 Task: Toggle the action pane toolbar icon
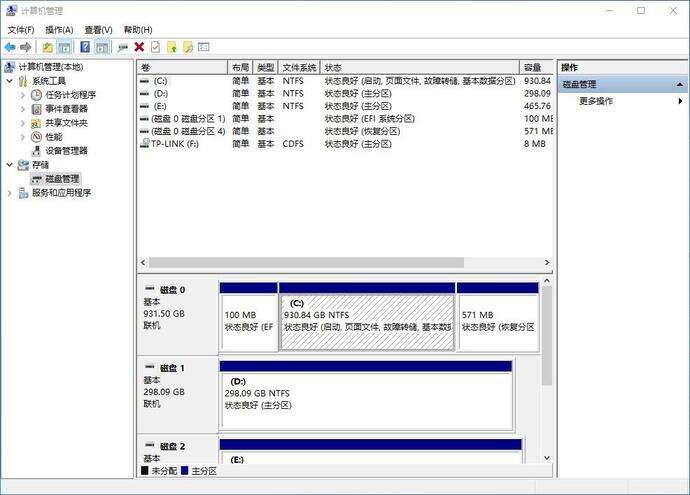[102, 47]
